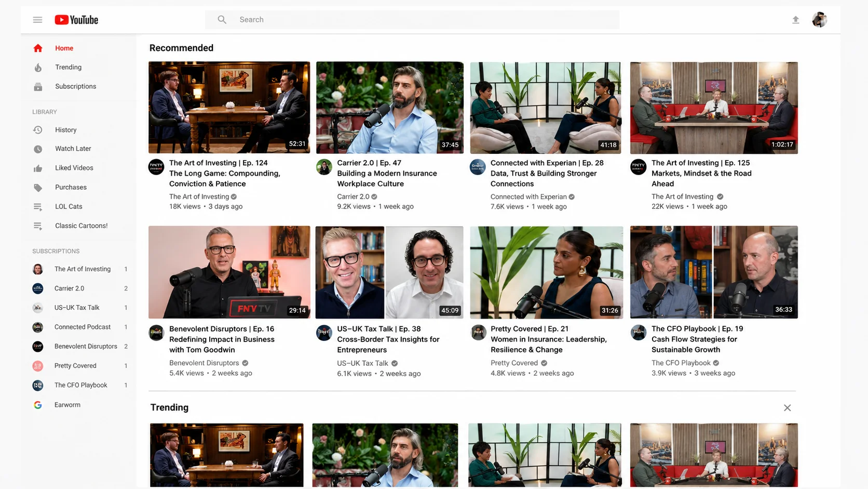Click the Watch Later icon
The width and height of the screenshot is (868, 489).
point(38,149)
